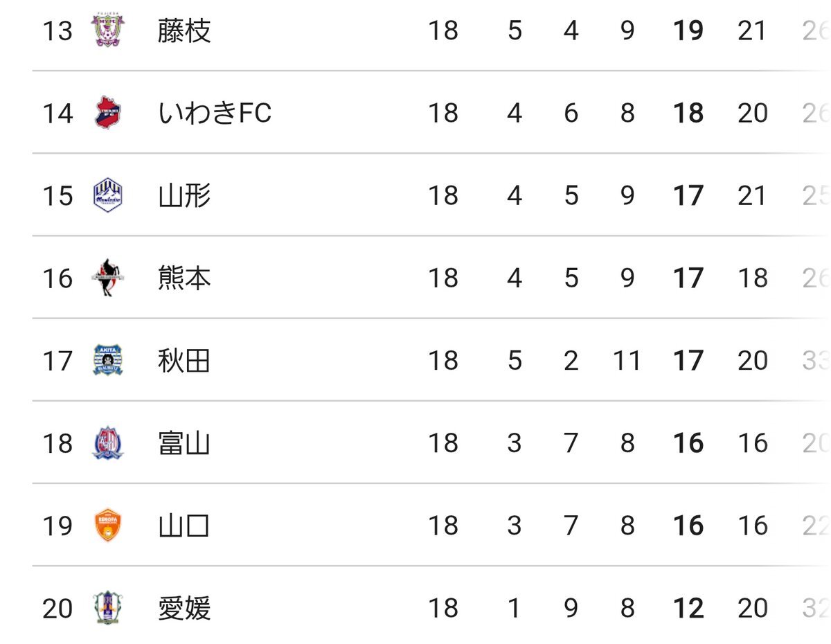Open the 富山 team page link
This screenshot has height=644, width=831.
coord(184,443)
